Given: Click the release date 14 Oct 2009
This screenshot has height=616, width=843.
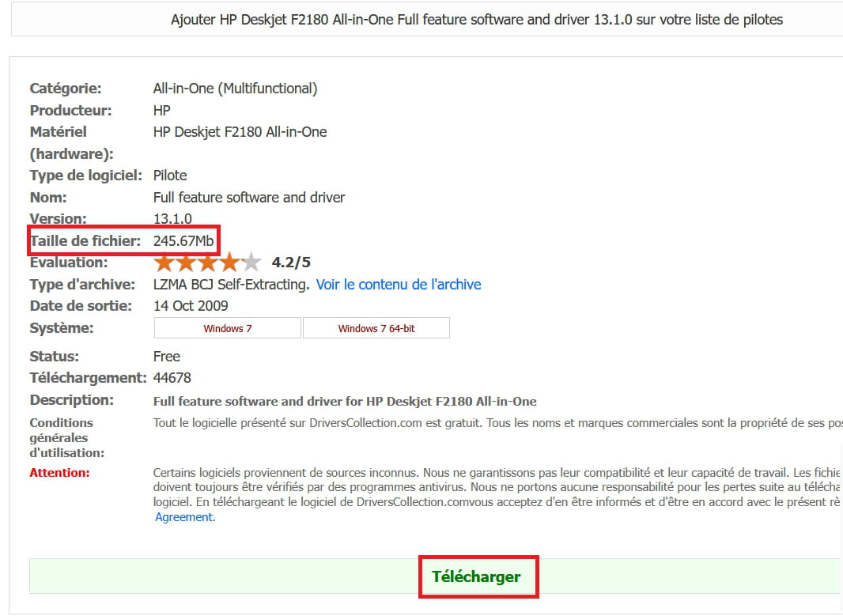Looking at the screenshot, I should [x=191, y=306].
